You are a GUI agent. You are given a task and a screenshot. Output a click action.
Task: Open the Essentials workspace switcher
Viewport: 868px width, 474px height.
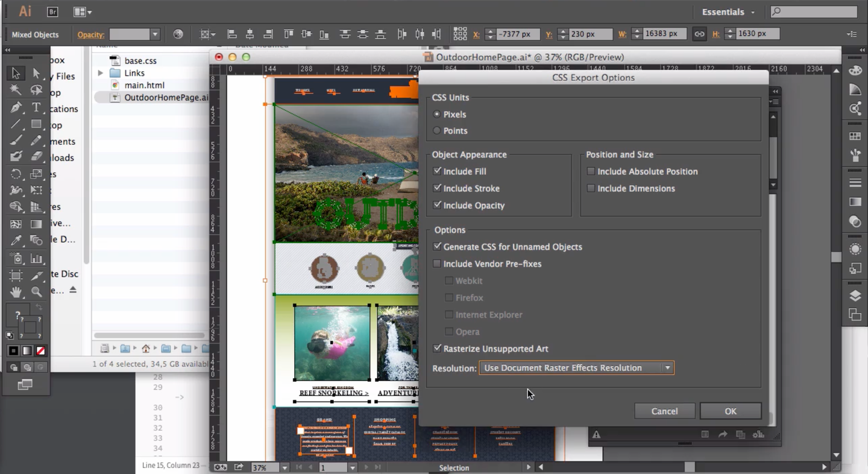(x=728, y=12)
